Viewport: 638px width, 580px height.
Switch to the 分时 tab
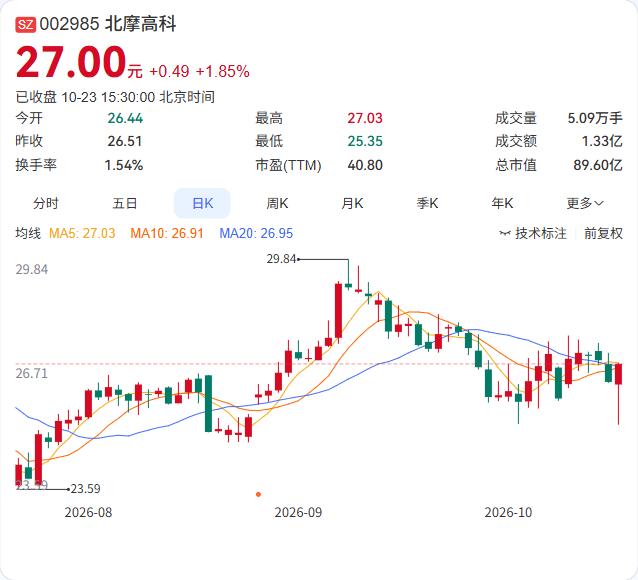click(x=46, y=203)
